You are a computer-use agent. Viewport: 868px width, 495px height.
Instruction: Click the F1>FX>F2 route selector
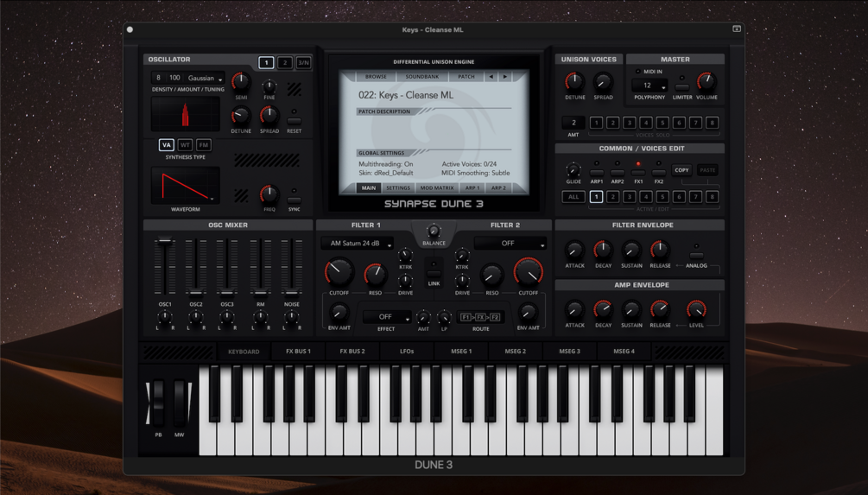point(480,317)
